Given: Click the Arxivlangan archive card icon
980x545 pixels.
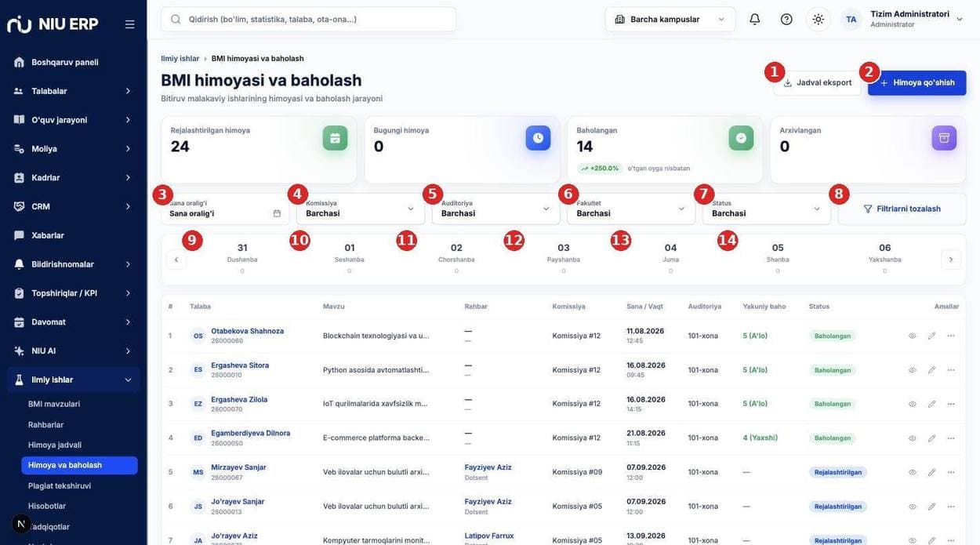Looking at the screenshot, I should (x=944, y=138).
